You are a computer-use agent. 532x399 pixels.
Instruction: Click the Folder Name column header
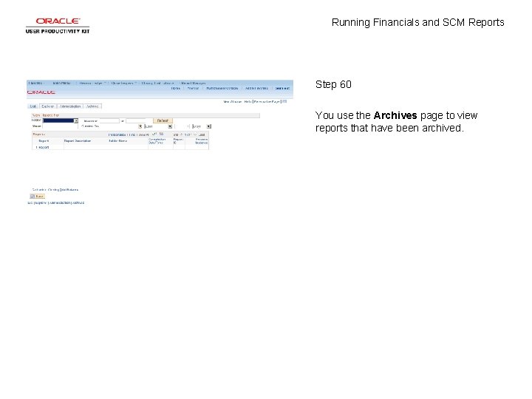pyautogui.click(x=118, y=141)
